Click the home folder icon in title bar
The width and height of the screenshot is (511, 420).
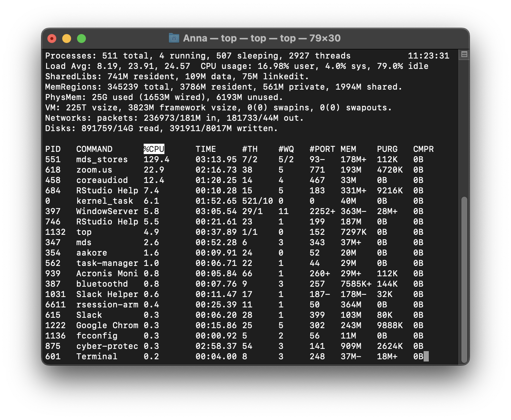174,38
